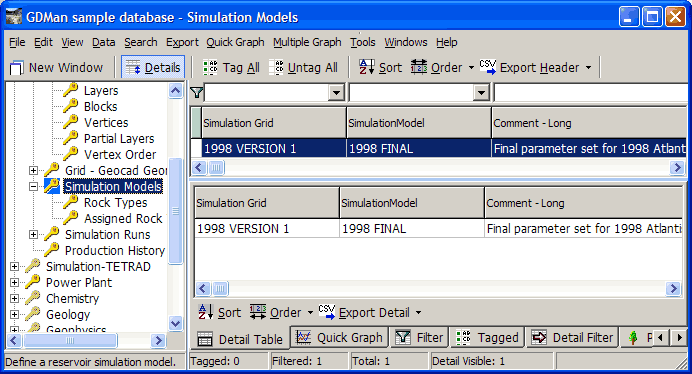Select upper row cell 1998 FINAL
The image size is (692, 374).
tap(419, 148)
